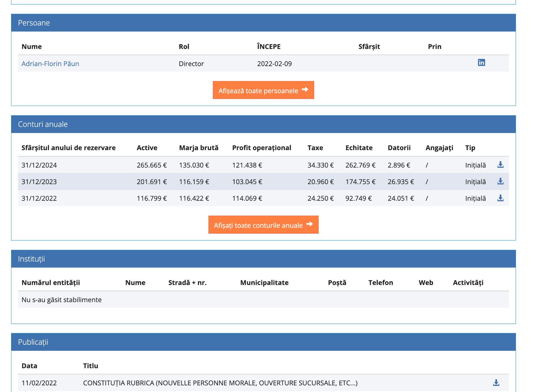Viewport: 537px width, 392px height.
Task: Click the Numărul entității column header
Action: tap(51, 283)
